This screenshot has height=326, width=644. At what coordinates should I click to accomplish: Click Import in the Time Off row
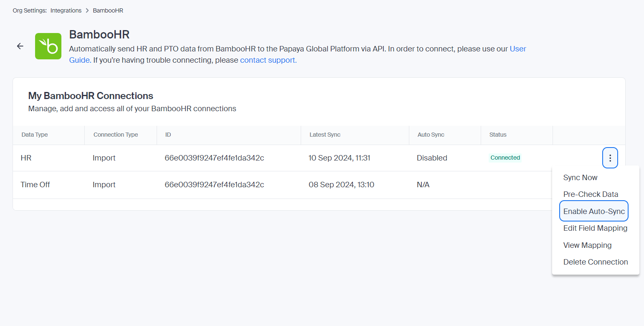pyautogui.click(x=104, y=185)
